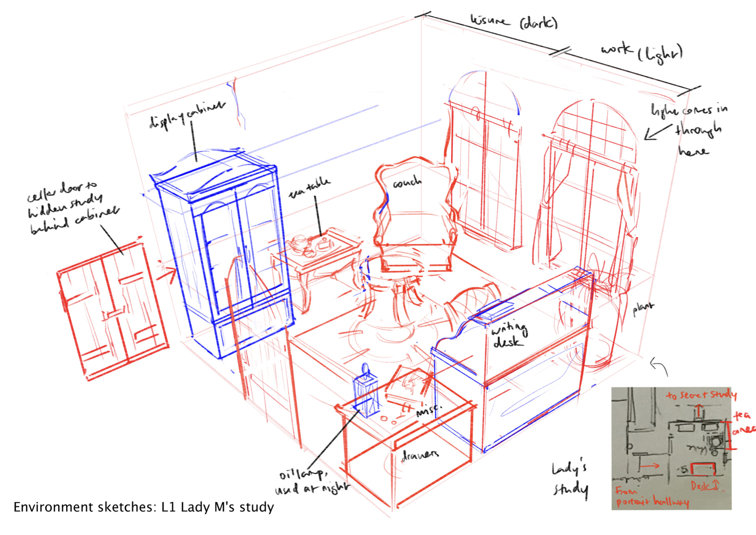Click the red 'to secret study' note
The width and height of the screenshot is (756, 535).
tap(701, 395)
